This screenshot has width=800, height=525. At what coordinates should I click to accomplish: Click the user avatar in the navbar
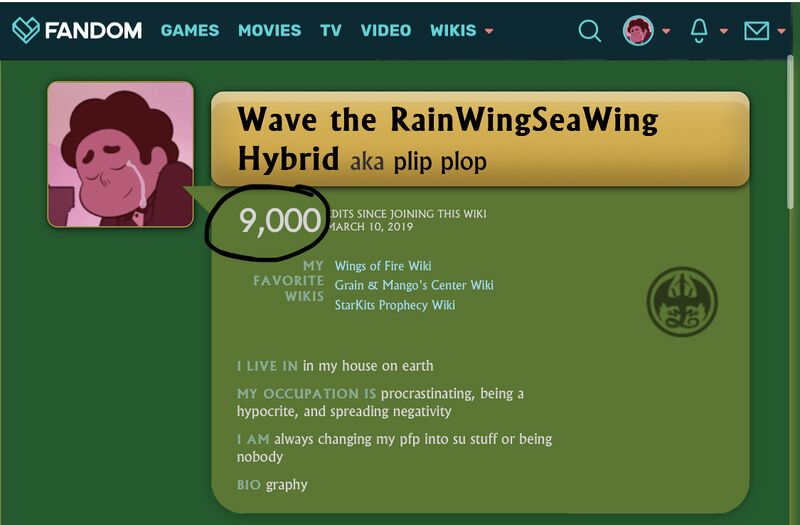click(638, 31)
